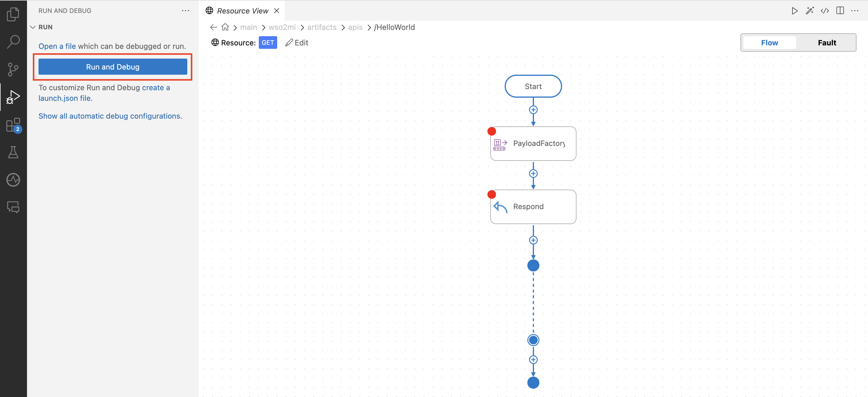Open the activity monitor circular icon
Image resolution: width=868 pixels, height=397 pixels.
point(13,180)
